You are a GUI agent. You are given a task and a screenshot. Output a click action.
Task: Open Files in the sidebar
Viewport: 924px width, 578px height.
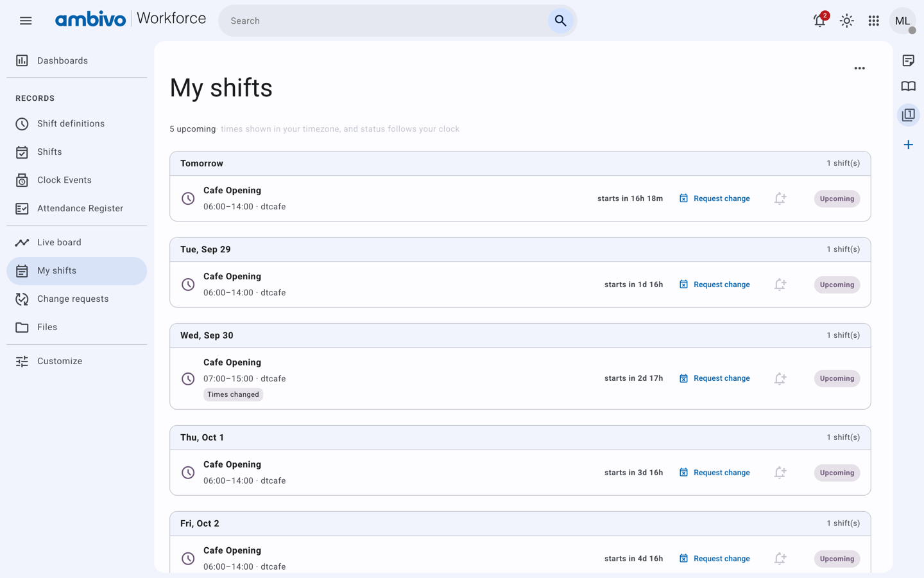point(77,327)
